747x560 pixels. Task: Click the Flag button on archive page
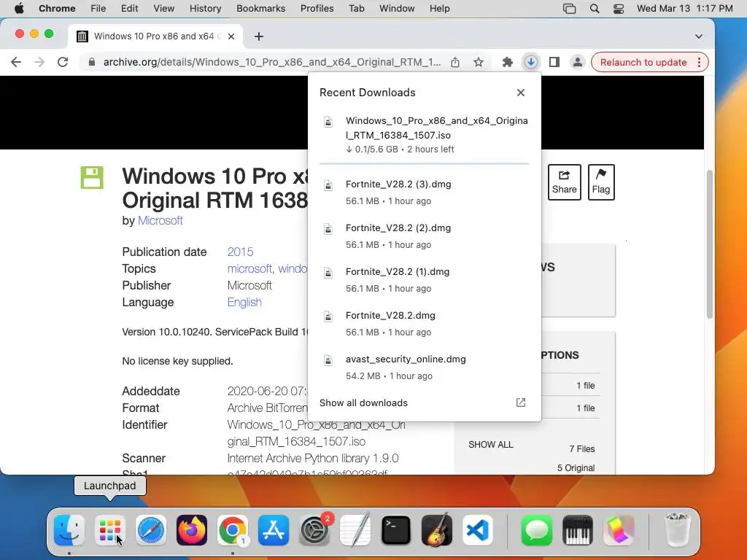pyautogui.click(x=601, y=182)
